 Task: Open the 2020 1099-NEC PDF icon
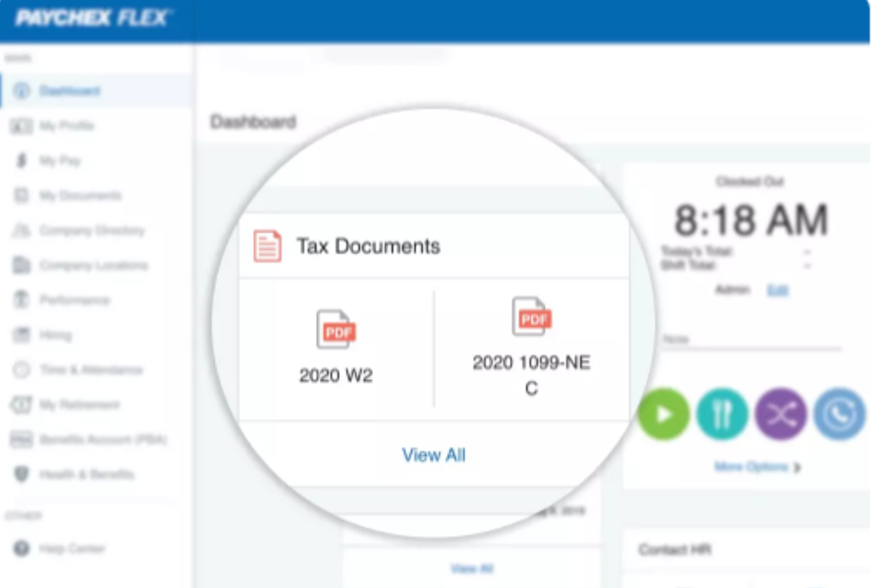coord(532,317)
